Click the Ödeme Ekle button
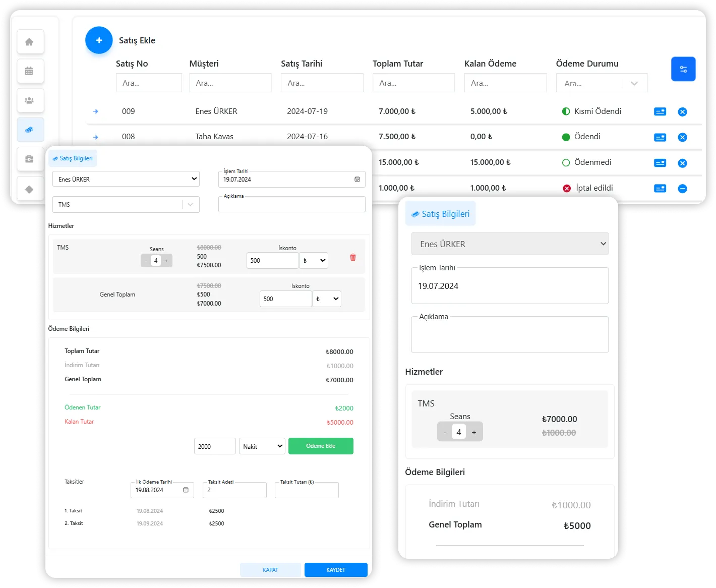This screenshot has width=716, height=588. (x=321, y=446)
